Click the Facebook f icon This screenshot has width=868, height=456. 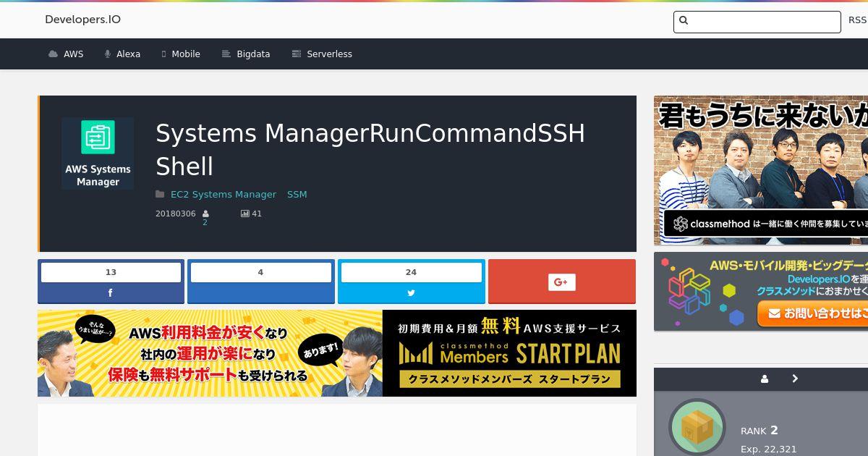(111, 293)
